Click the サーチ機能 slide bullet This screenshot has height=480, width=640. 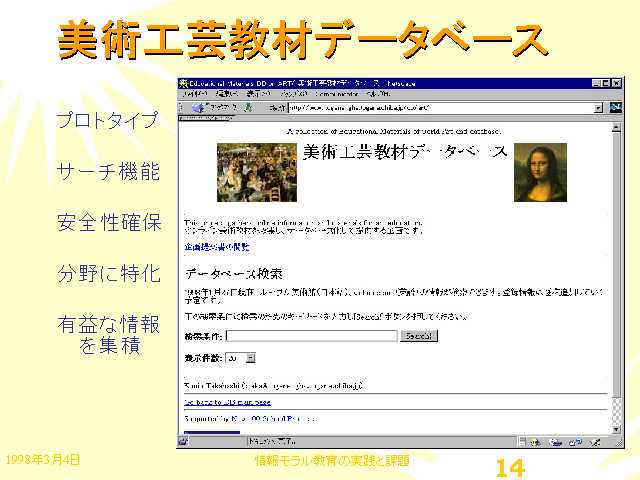(108, 171)
